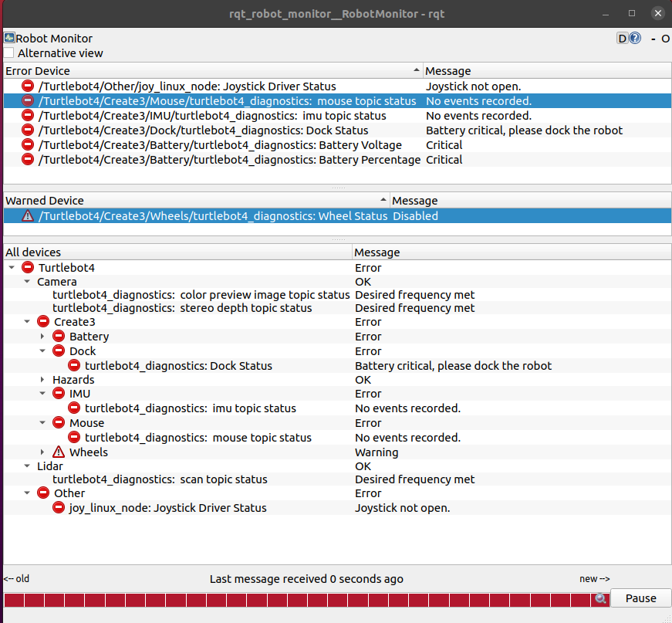Click error icon of Battery Percentage row

pos(28,159)
